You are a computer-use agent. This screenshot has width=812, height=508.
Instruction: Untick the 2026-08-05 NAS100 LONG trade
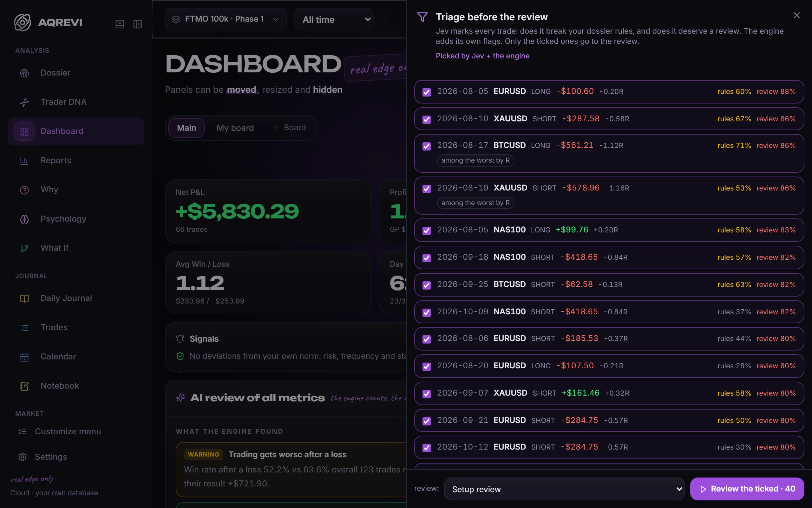point(427,231)
